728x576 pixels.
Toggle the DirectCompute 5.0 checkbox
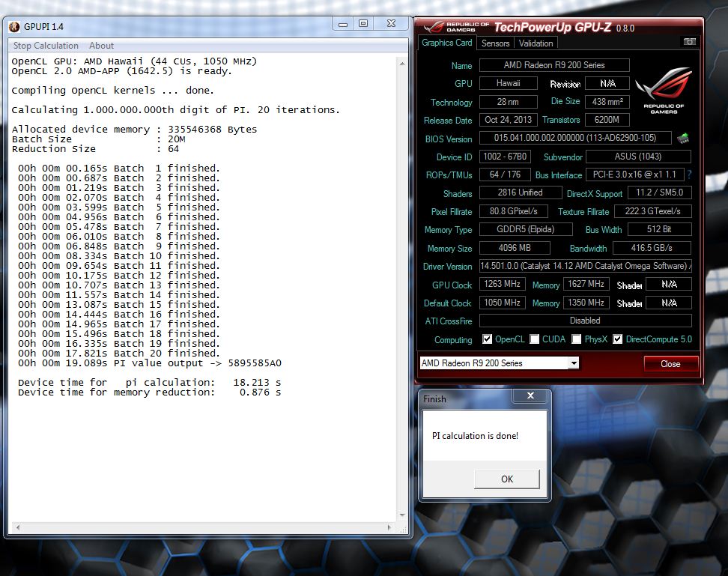point(617,339)
